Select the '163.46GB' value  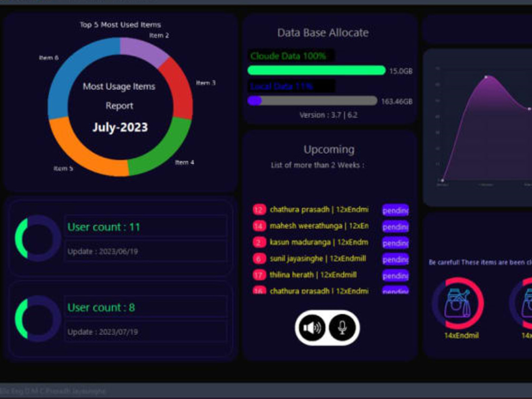coord(397,102)
